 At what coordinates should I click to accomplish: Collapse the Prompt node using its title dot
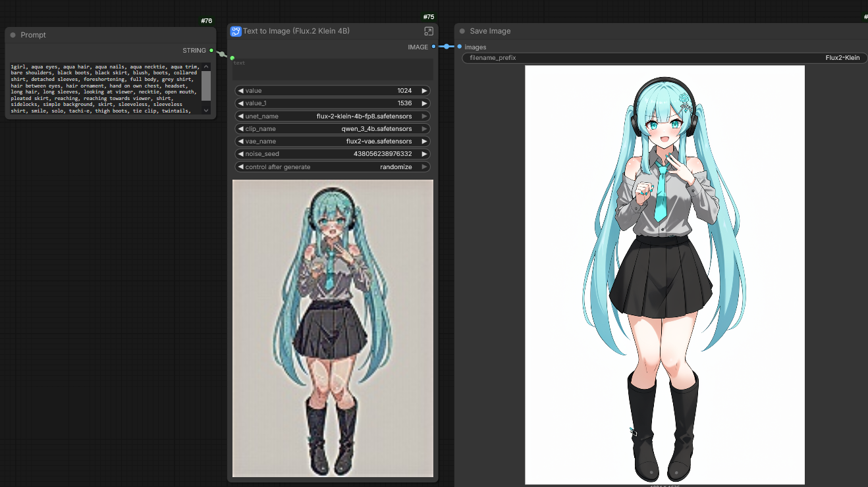13,35
